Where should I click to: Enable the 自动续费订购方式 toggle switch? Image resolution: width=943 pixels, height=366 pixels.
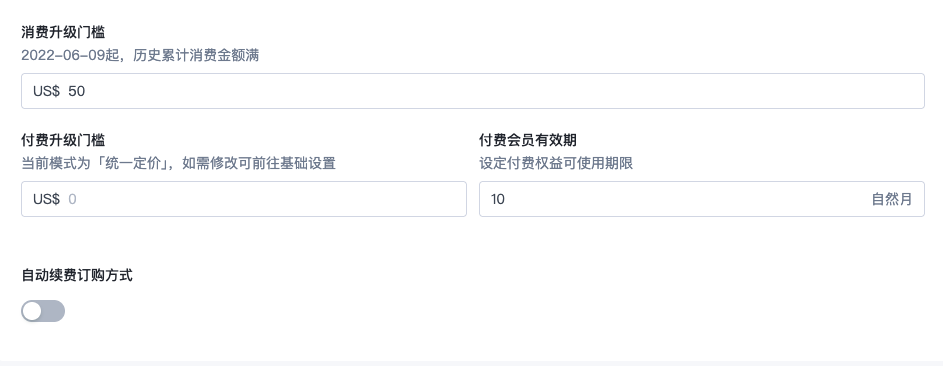[43, 311]
